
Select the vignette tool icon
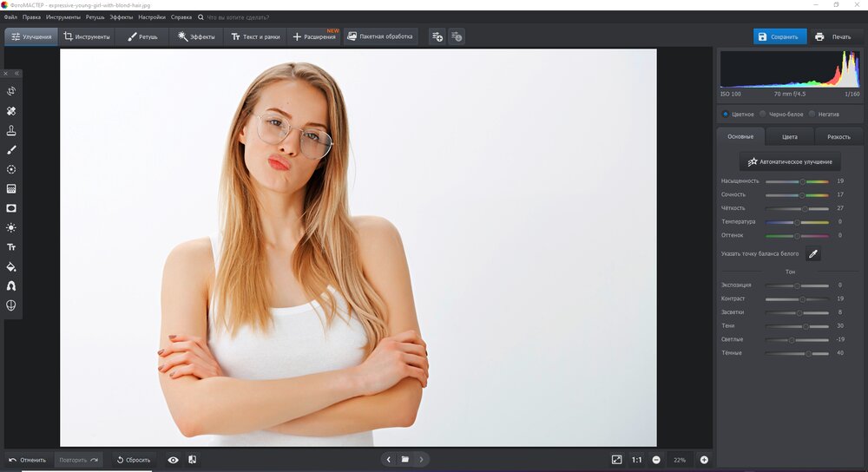click(x=11, y=208)
